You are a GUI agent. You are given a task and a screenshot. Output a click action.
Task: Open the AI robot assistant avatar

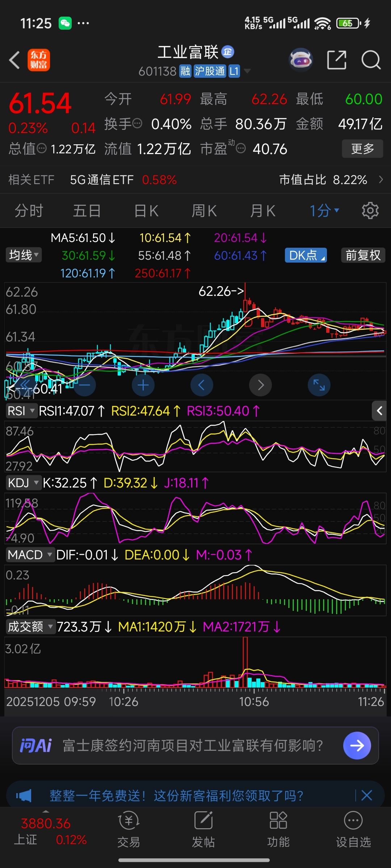(x=300, y=60)
